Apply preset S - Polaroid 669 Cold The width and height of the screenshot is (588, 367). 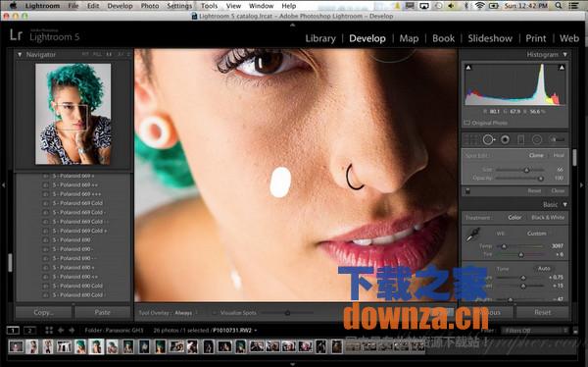click(x=77, y=203)
